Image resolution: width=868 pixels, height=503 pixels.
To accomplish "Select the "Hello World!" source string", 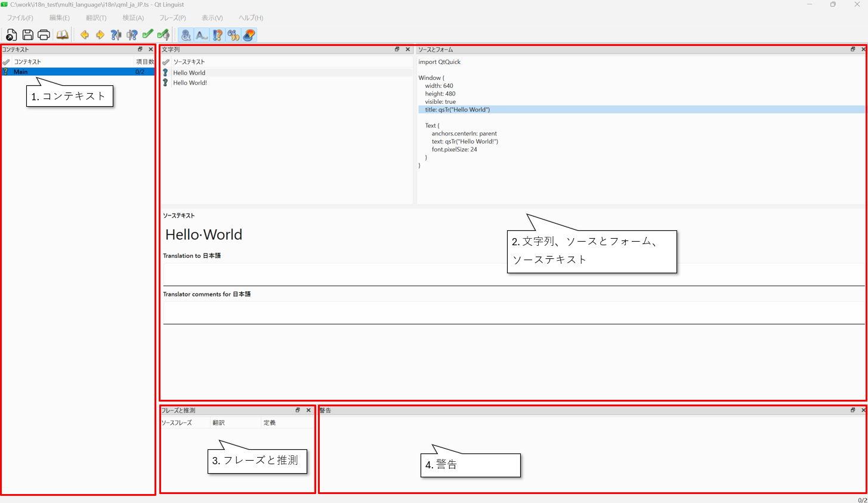I will (x=190, y=83).
